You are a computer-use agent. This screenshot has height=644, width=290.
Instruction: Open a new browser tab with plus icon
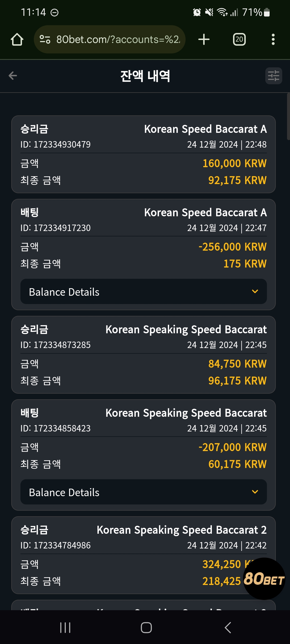click(x=204, y=39)
